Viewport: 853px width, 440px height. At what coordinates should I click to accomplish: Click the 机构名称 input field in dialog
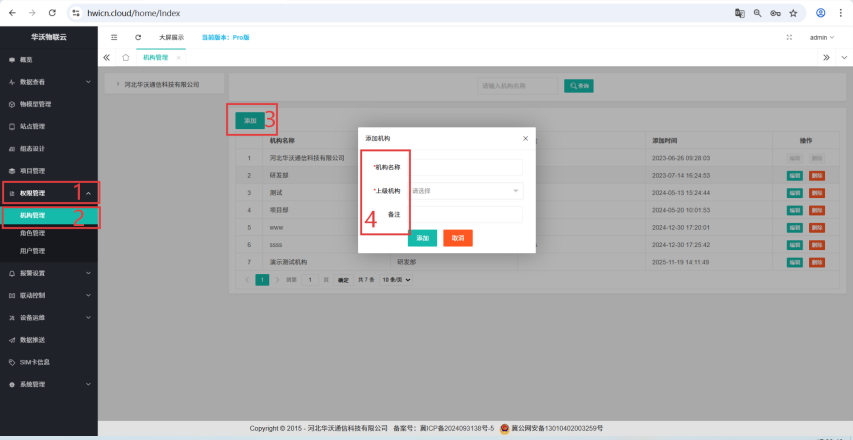(464, 167)
